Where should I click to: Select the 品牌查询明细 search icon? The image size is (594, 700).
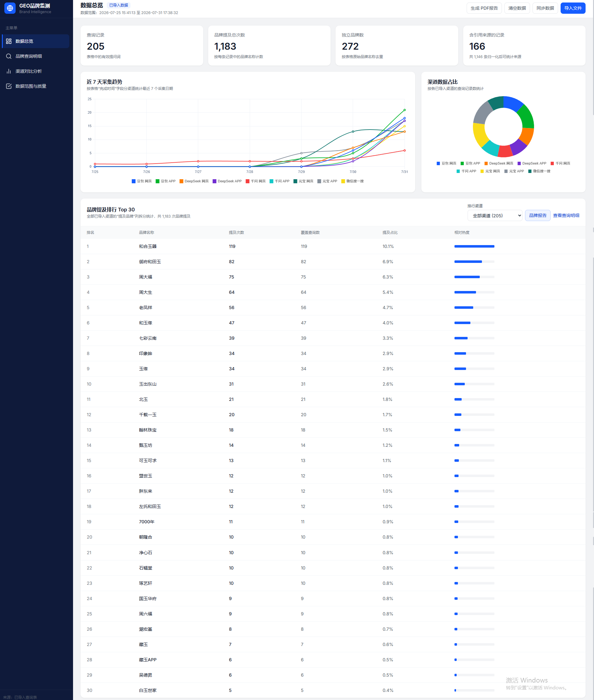click(9, 56)
